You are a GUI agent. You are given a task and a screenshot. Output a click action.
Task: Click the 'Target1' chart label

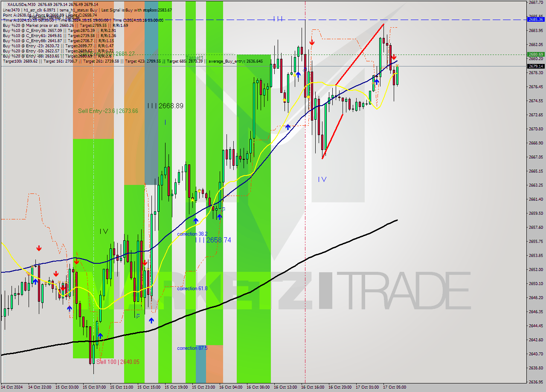195,58
